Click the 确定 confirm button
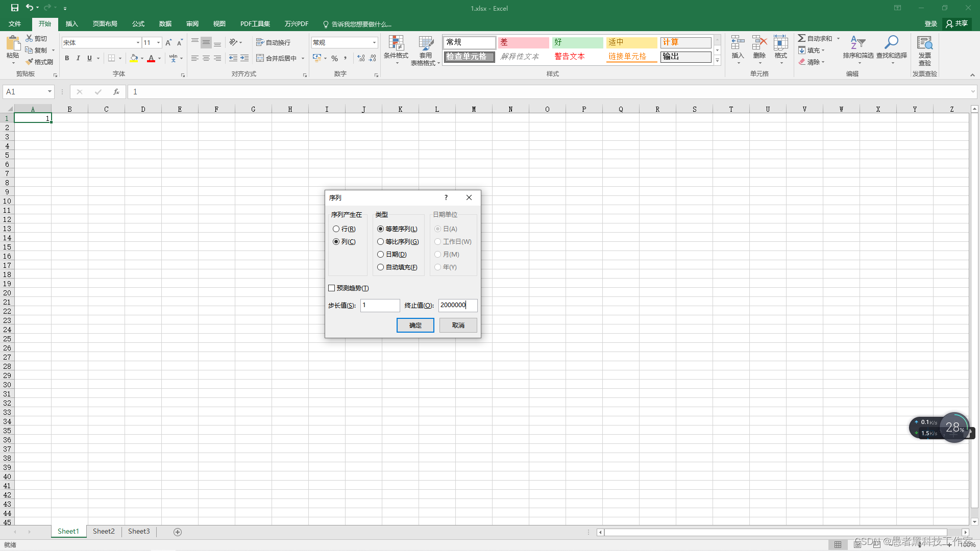 click(414, 325)
